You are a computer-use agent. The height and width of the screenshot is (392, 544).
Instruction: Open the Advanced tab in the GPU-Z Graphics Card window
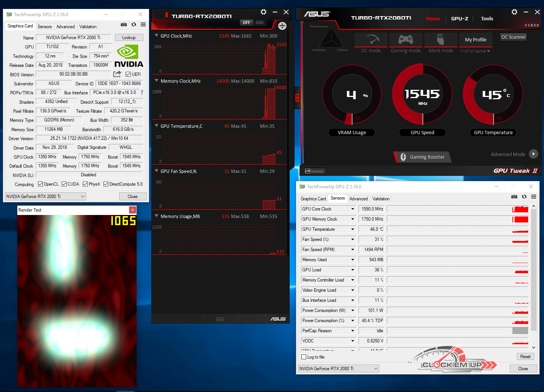(65, 27)
